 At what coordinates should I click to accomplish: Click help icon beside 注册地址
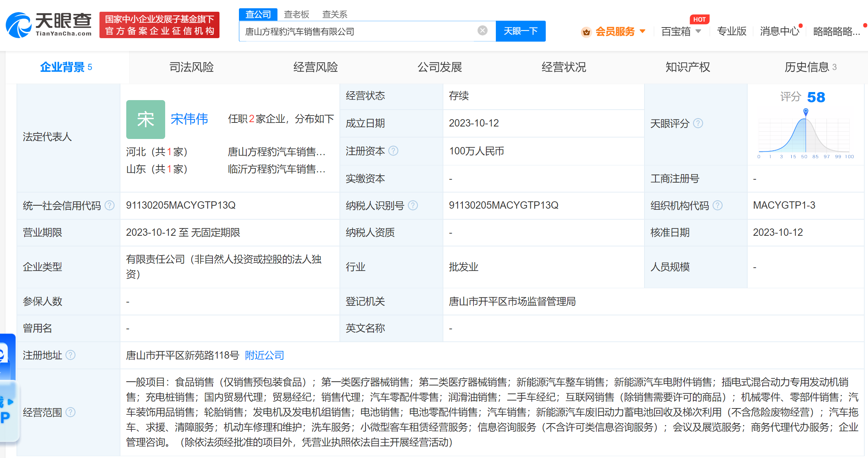click(x=70, y=355)
